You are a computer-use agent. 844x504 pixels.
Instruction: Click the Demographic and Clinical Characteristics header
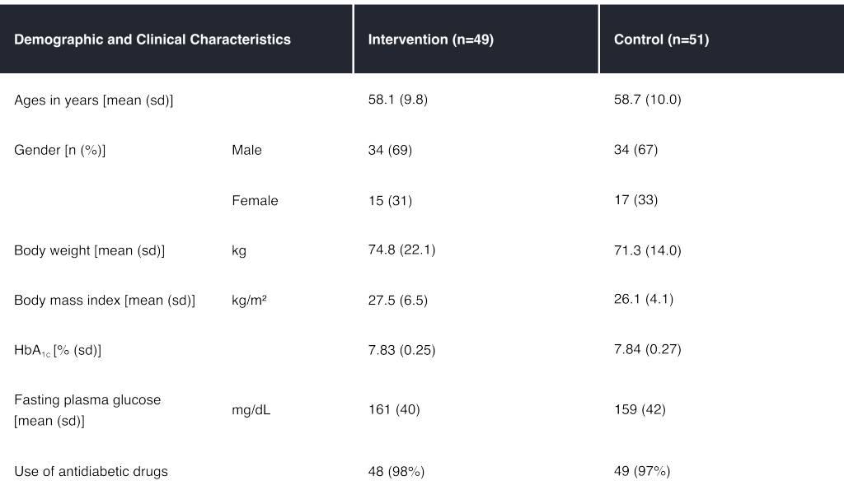coord(152,40)
